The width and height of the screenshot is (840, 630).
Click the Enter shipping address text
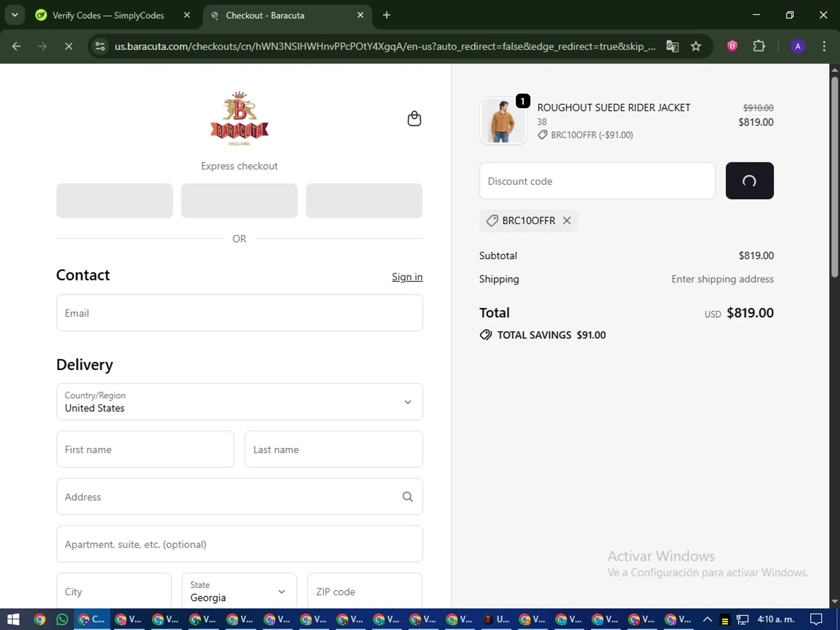point(722,279)
